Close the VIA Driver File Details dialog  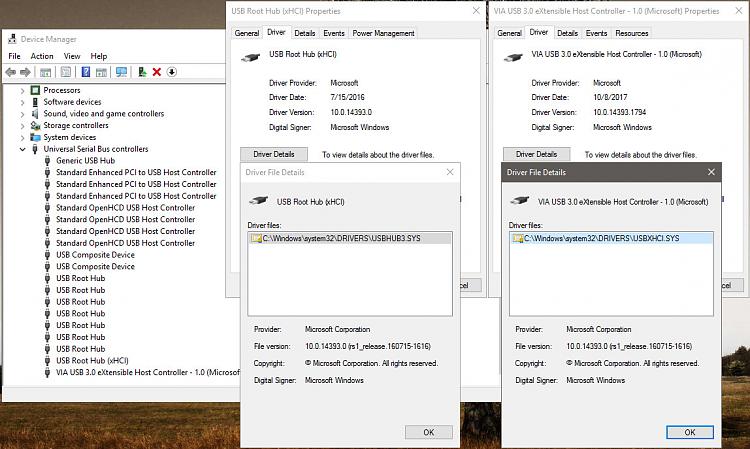[711, 172]
